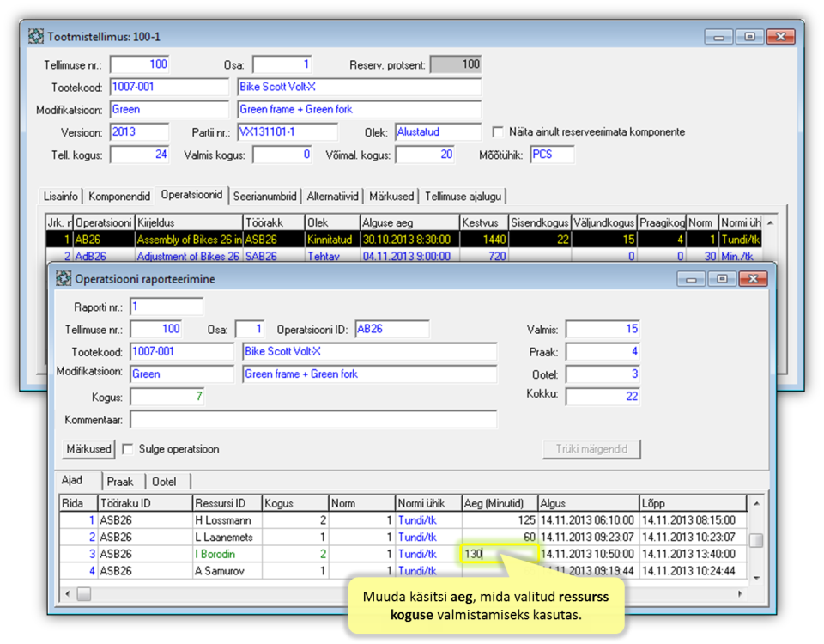
Task: Open the Märkused tab in Tootmistellimus
Action: 391,196
